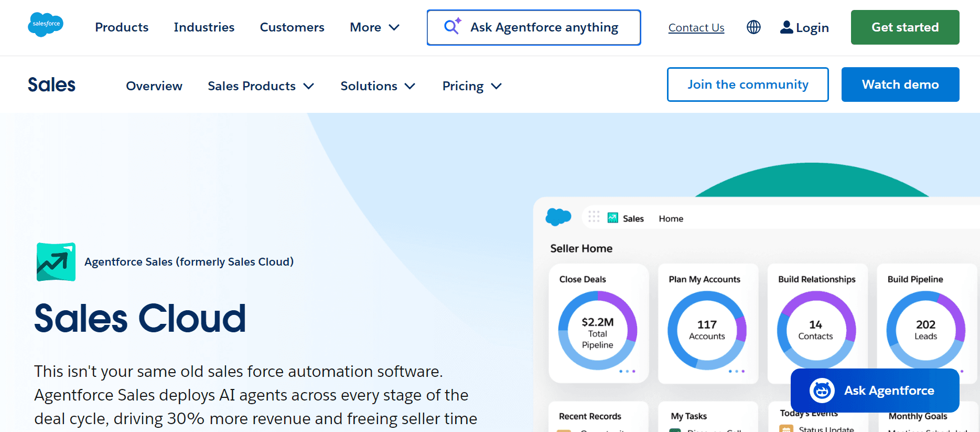Click the Sales Cloud main heading
Screen dimensions: 980x432
click(140, 318)
